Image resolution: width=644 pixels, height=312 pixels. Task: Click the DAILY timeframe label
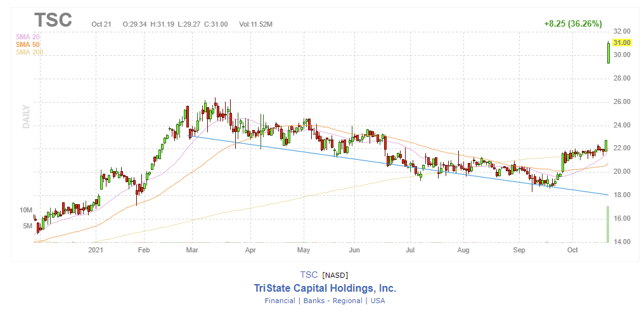(x=26, y=117)
